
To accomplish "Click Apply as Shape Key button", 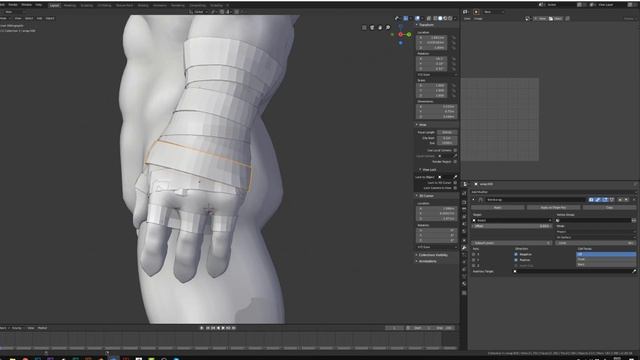I will [553, 207].
